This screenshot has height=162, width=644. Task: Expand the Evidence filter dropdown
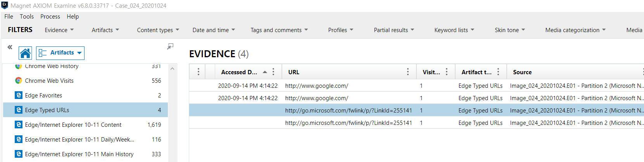click(59, 30)
